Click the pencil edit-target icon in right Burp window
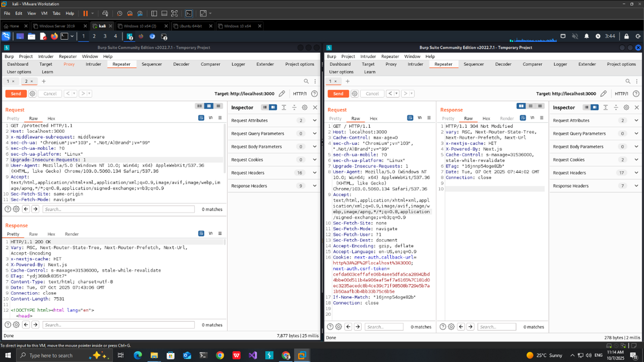644x362 pixels. pos(604,94)
